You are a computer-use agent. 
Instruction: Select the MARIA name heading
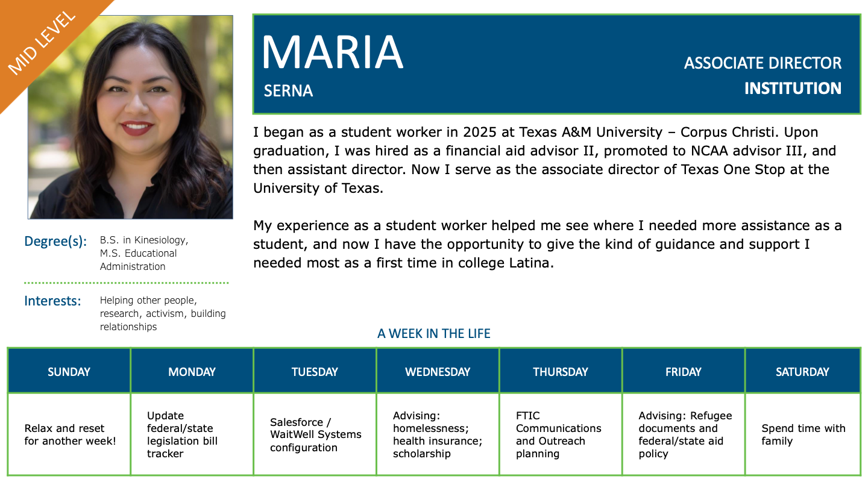(x=332, y=52)
